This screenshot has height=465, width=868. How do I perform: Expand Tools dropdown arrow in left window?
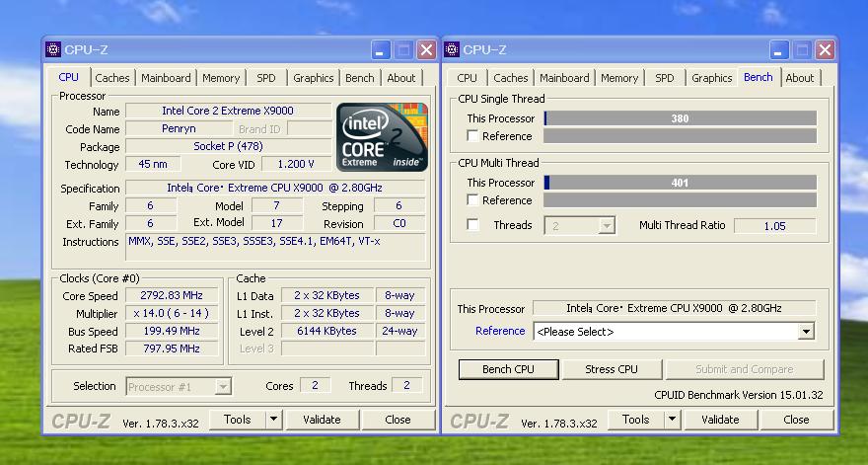(273, 420)
